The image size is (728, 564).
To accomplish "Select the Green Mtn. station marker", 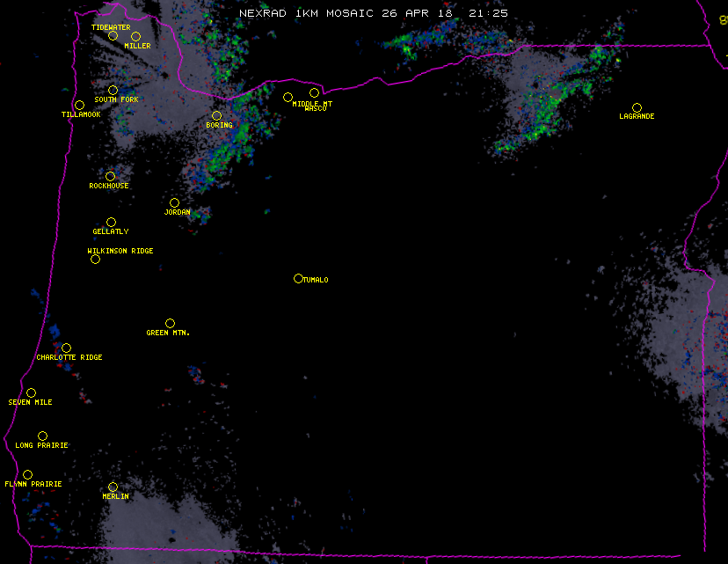I will [x=170, y=323].
